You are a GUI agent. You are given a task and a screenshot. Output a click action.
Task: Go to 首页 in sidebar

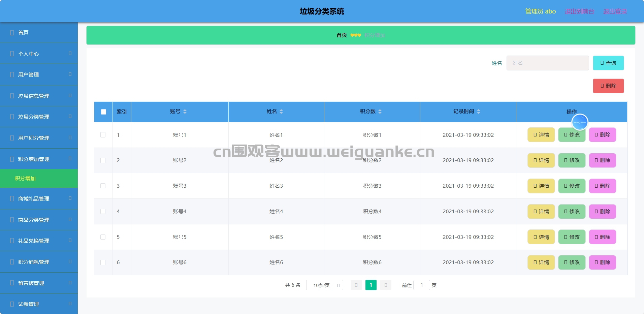coord(39,33)
